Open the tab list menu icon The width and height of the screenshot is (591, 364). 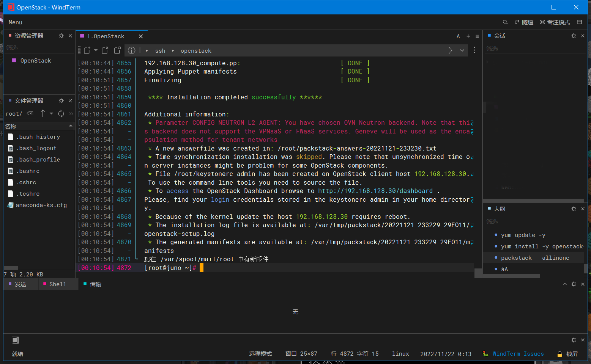[477, 36]
